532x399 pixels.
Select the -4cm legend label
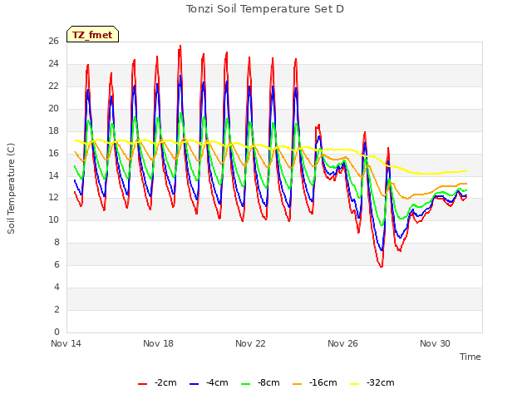point(217,382)
